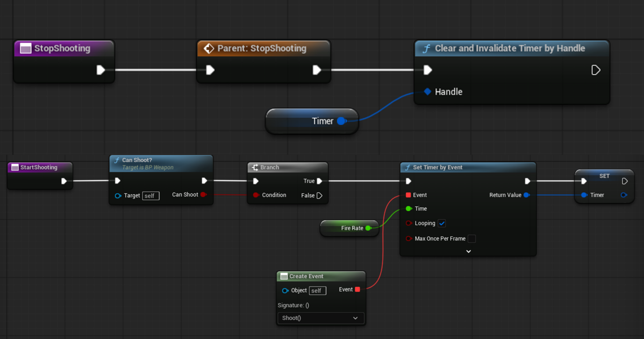The width and height of the screenshot is (644, 339).
Task: Click the self field on Can Shoot? Target
Action: pos(151,196)
